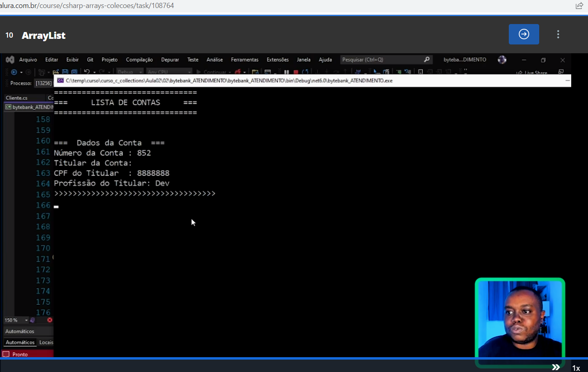
Task: Click the bytebank...DIMENTO solution name
Action: (x=465, y=60)
